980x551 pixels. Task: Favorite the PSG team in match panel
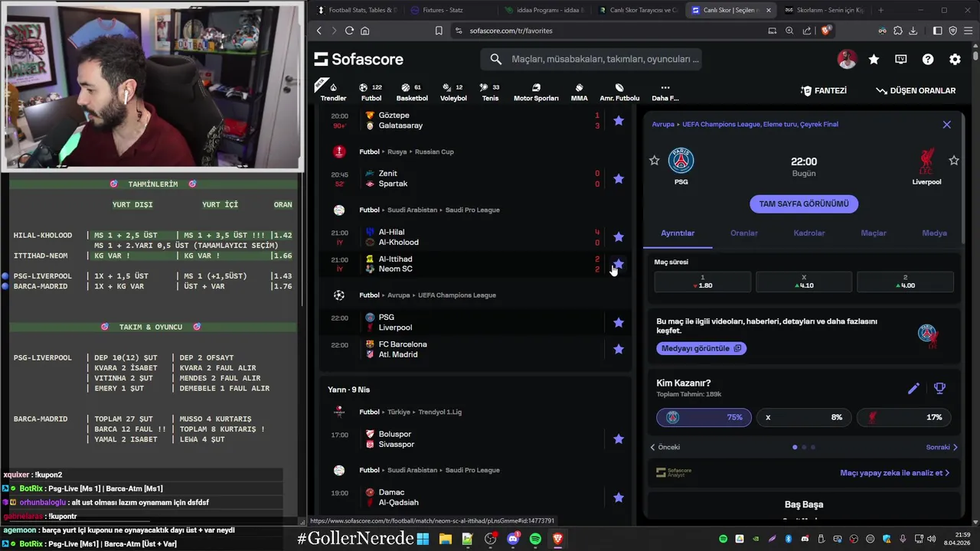click(x=654, y=161)
